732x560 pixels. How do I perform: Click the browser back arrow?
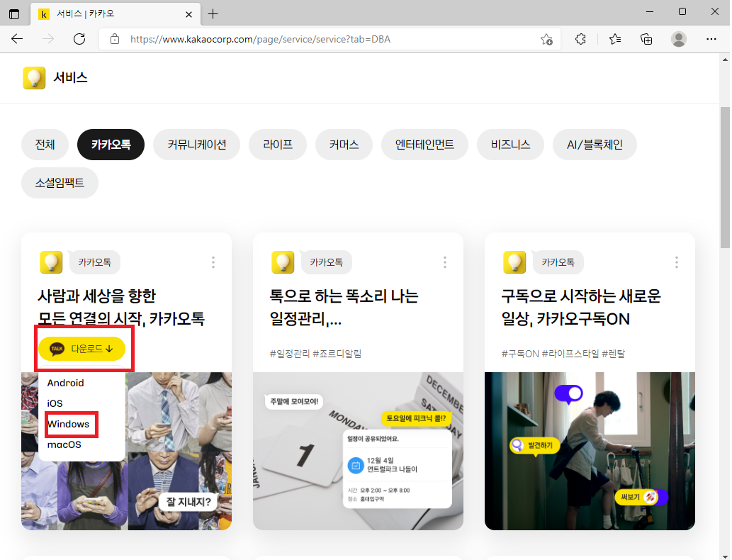[x=17, y=39]
